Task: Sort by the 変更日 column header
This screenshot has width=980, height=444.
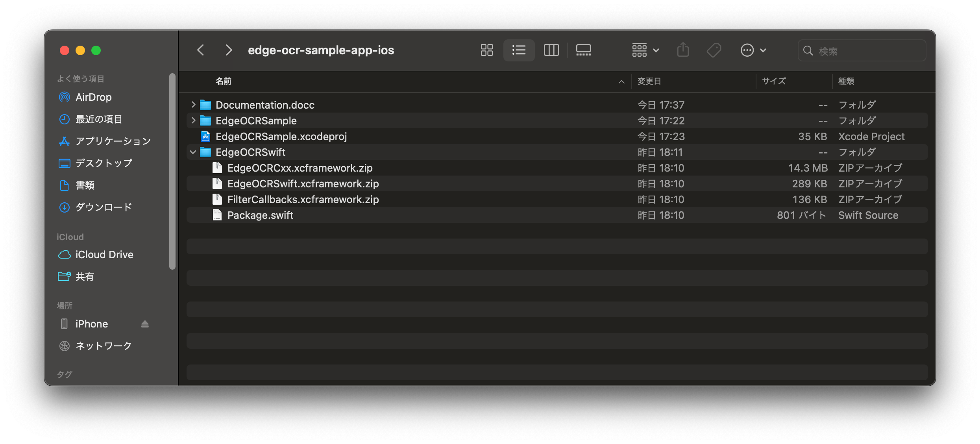Action: click(649, 81)
